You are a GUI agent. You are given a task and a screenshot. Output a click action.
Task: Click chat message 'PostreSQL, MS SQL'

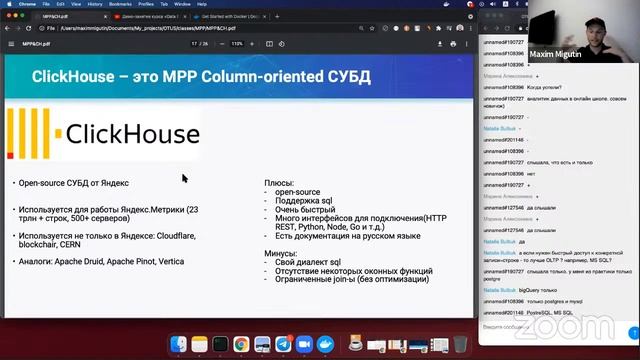549,313
